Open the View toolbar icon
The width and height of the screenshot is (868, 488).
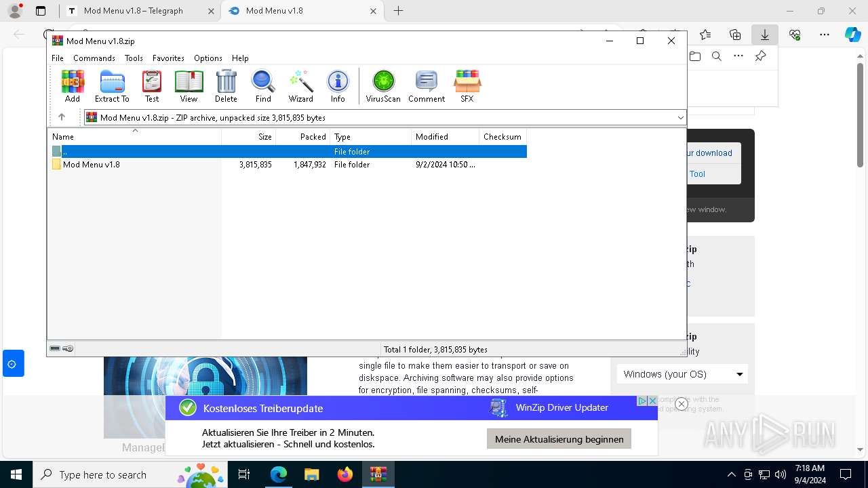tap(189, 86)
